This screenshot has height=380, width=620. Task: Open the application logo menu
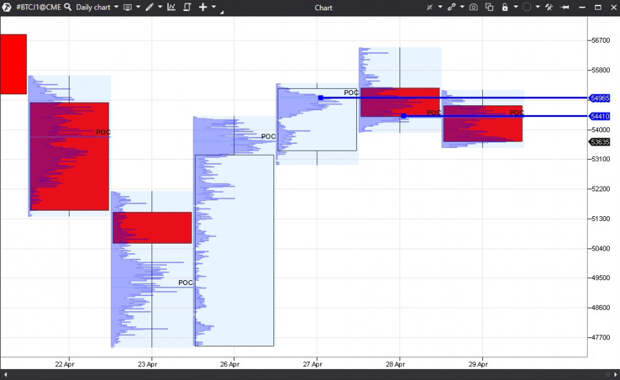(6, 7)
